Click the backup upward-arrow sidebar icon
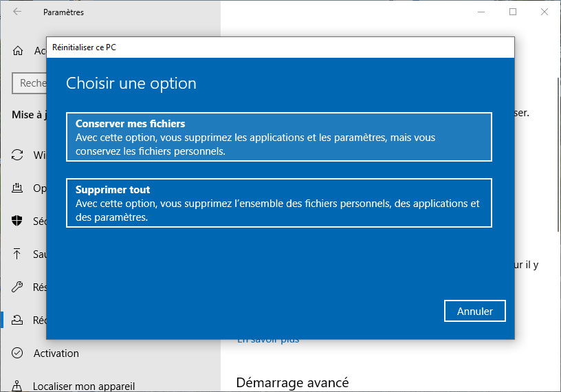Screen dimensions: 561x392 pyautogui.click(x=18, y=254)
